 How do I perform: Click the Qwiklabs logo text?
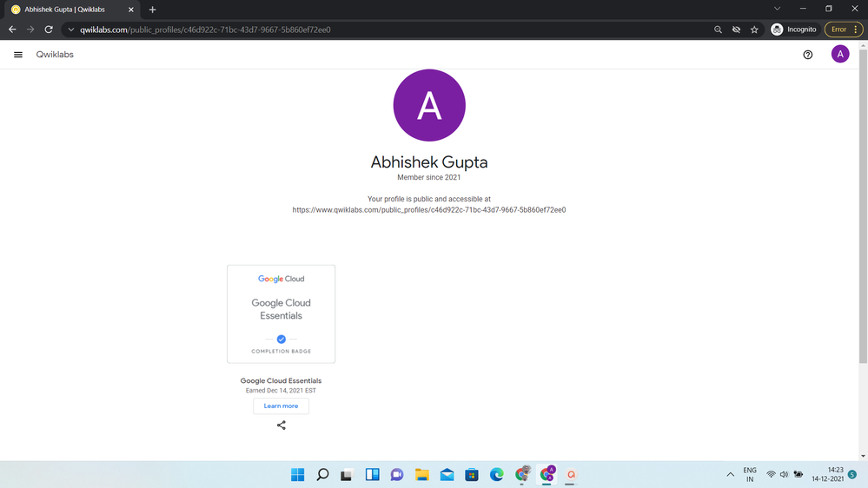coord(55,54)
